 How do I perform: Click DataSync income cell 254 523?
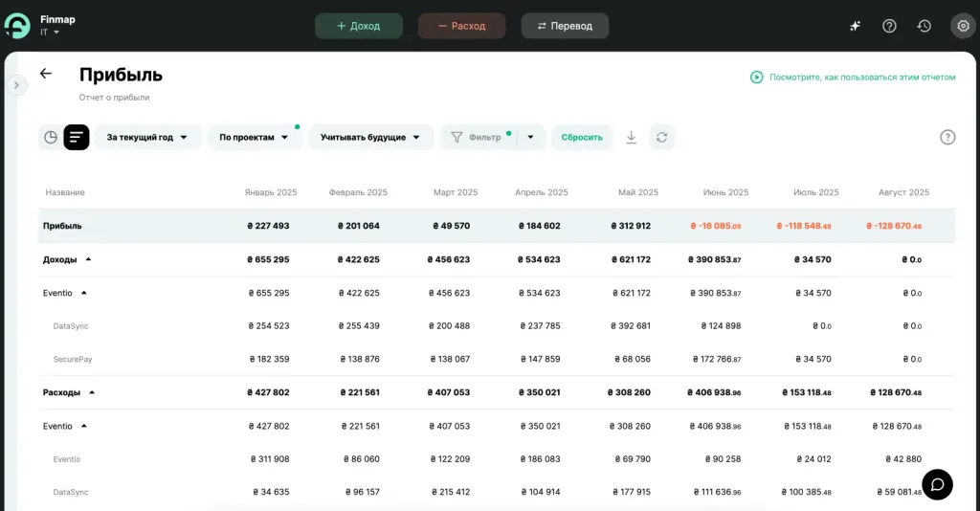[269, 326]
